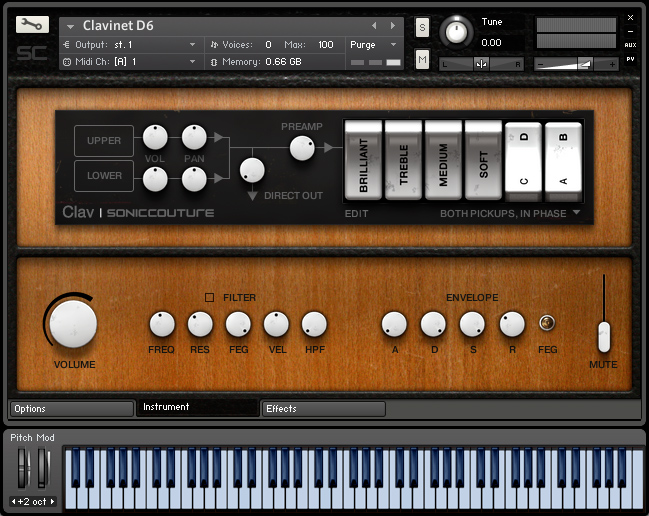
Task: Shift keyboard octave up with right arrow
Action: point(53,502)
